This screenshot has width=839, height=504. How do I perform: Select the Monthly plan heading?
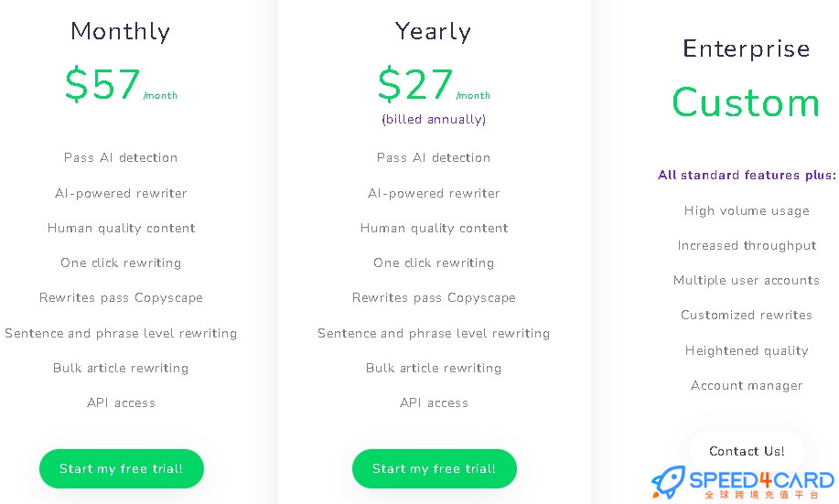[121, 32]
